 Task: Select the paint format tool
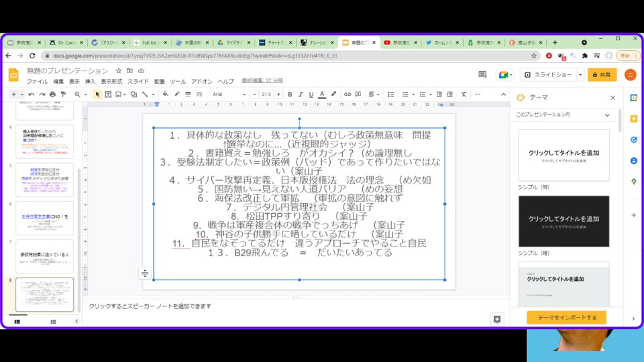(63, 95)
